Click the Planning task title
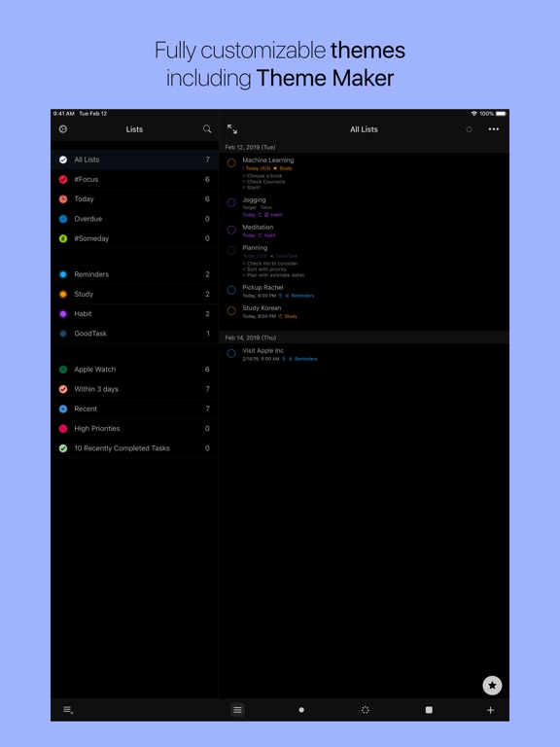The width and height of the screenshot is (560, 747). (x=255, y=248)
